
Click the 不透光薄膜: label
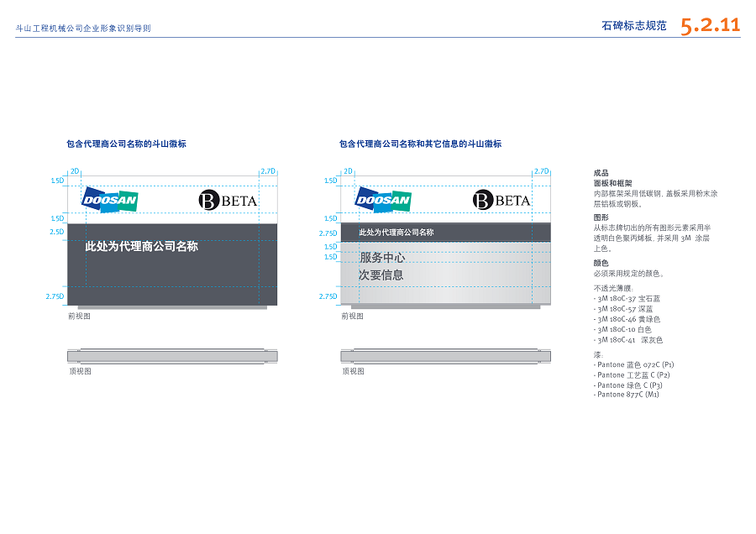613,288
